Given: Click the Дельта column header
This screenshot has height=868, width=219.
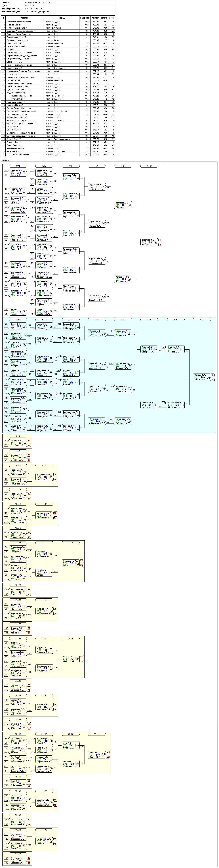Looking at the screenshot, I should [104, 18].
